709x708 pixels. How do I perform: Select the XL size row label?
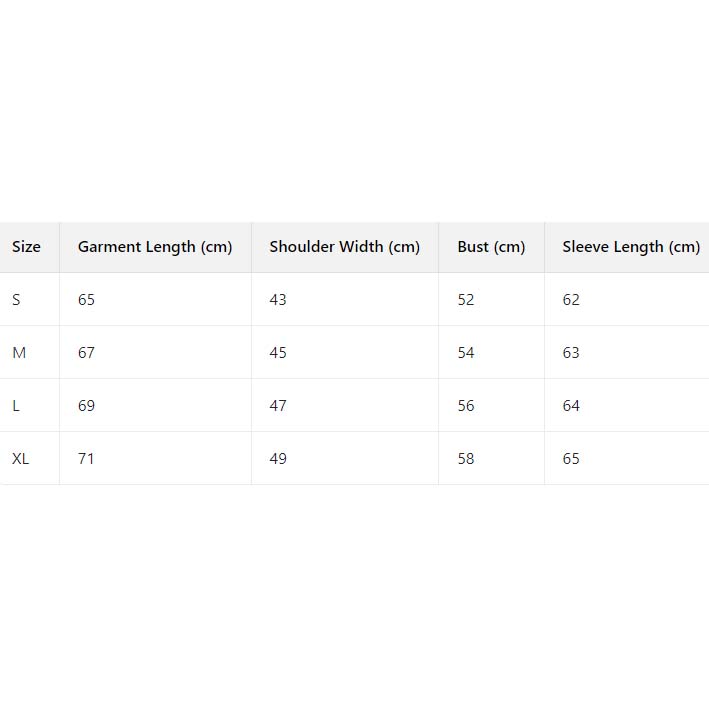pos(21,459)
